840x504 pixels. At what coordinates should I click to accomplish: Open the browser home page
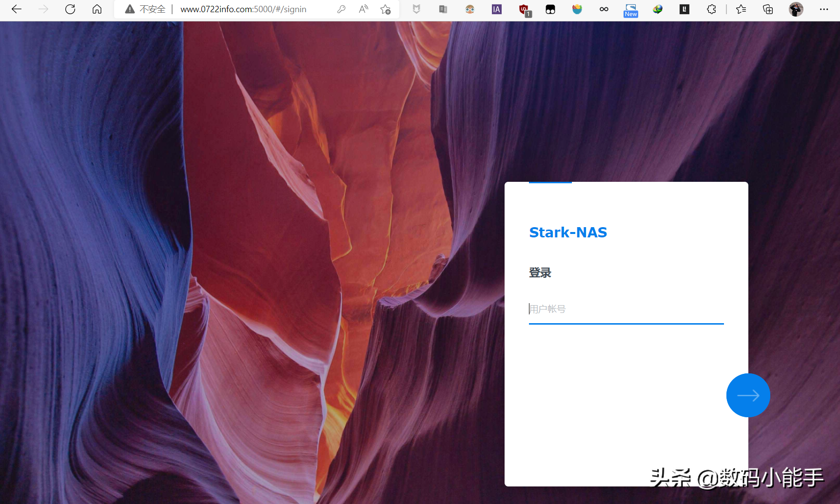[97, 9]
